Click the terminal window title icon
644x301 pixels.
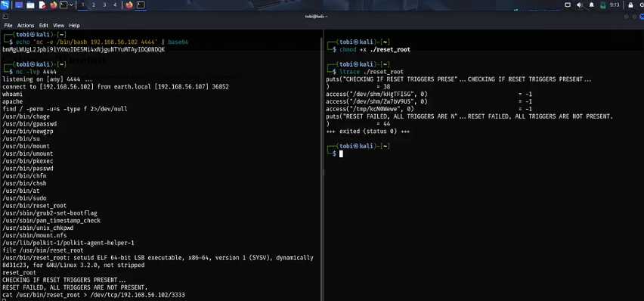(x=5, y=17)
